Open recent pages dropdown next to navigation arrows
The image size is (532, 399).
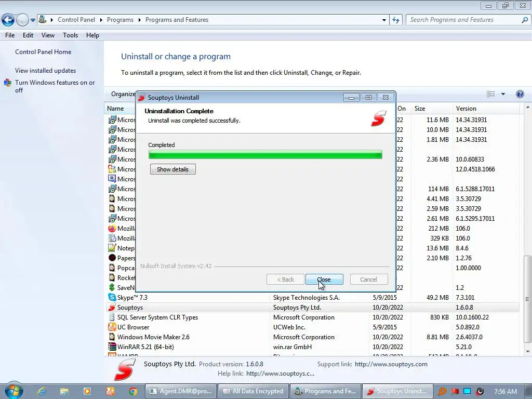pos(33,20)
